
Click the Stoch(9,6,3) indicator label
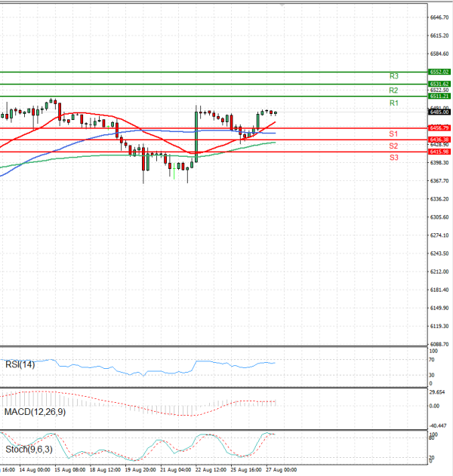(x=29, y=450)
